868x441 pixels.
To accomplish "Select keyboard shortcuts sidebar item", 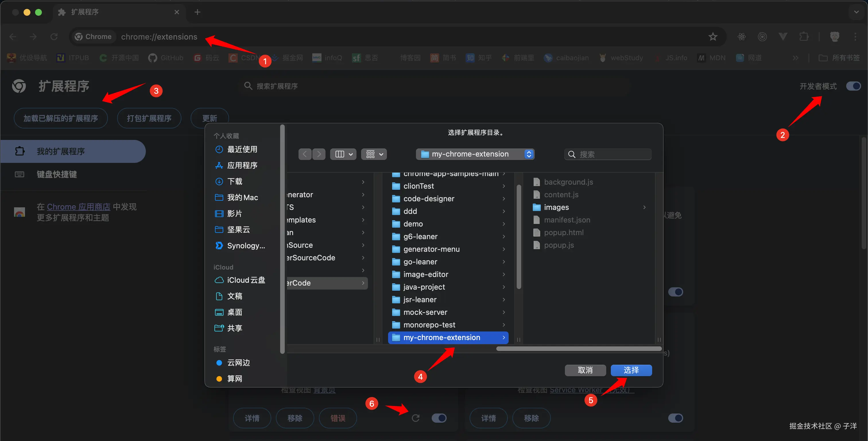I will coord(57,174).
